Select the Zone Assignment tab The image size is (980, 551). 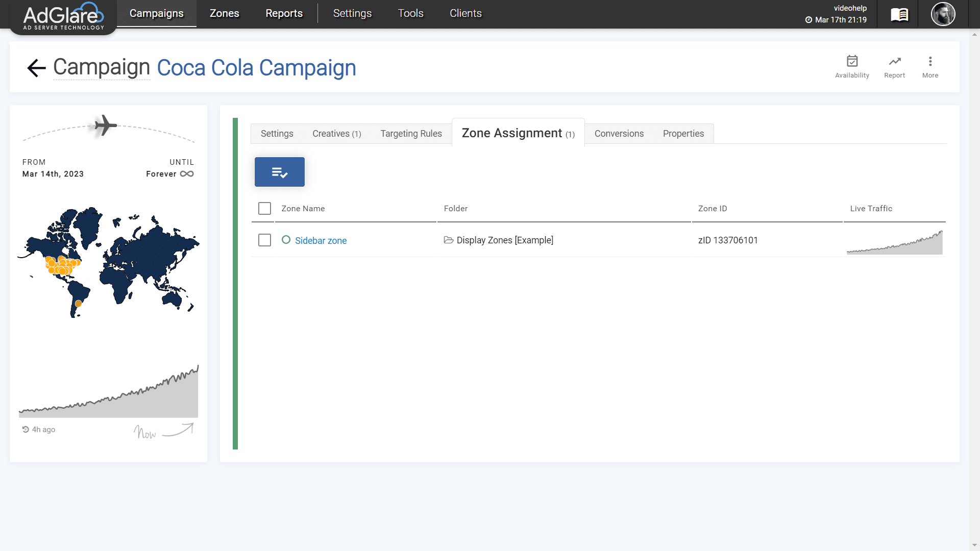click(x=518, y=133)
